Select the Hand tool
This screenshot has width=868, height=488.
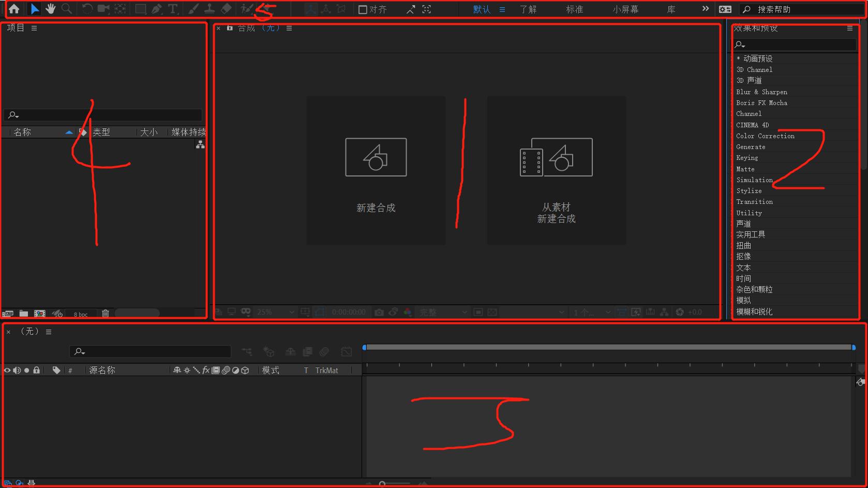point(50,9)
